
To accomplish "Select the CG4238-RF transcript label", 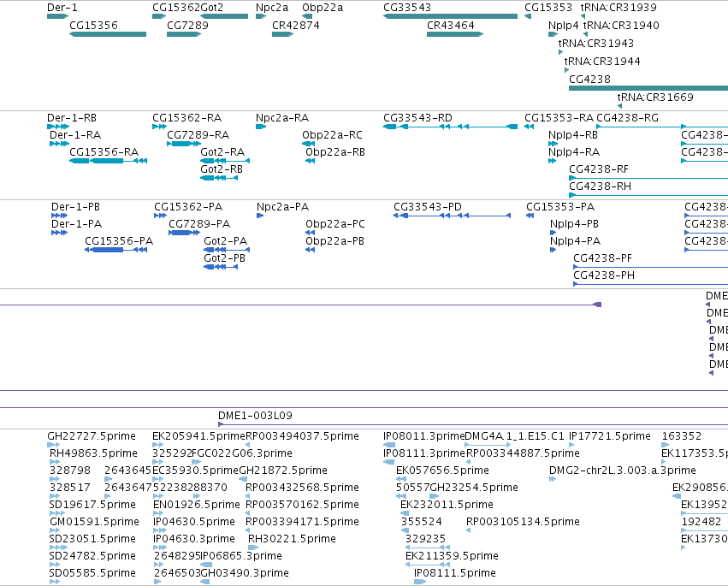I will pyautogui.click(x=599, y=169).
